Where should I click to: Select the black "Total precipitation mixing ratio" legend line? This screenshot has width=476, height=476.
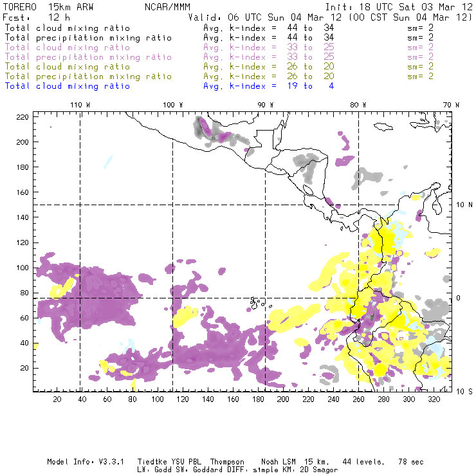pos(88,38)
